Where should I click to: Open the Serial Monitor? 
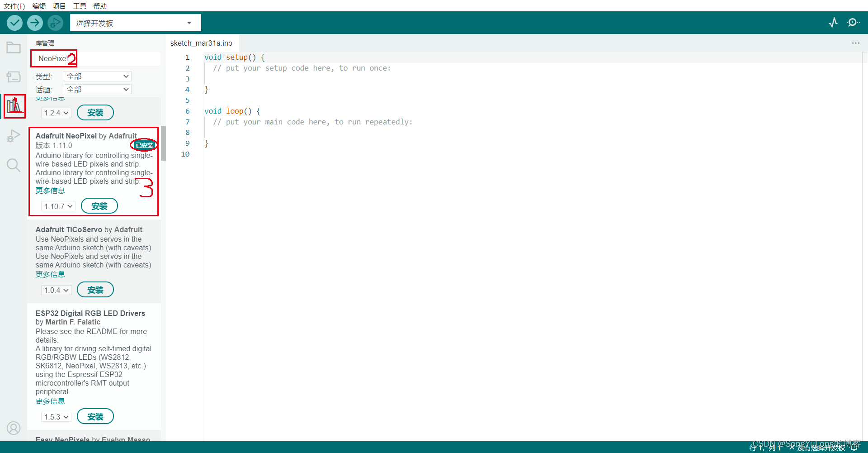[x=853, y=22]
